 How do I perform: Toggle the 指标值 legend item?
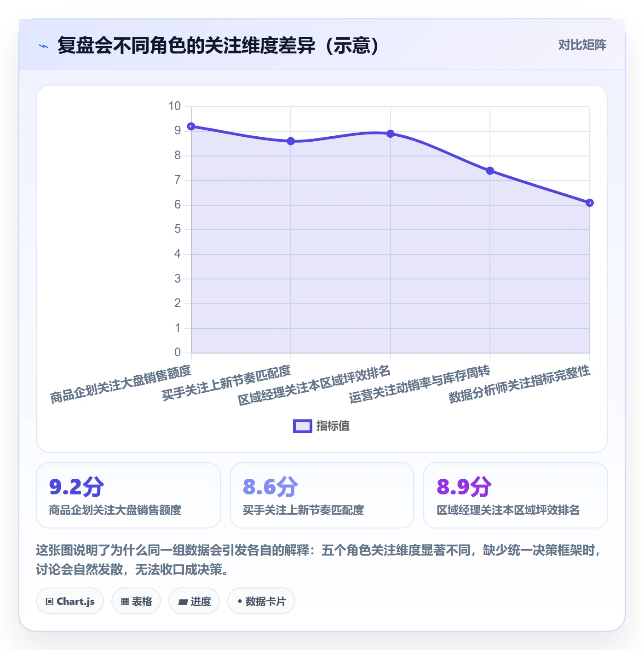322,426
